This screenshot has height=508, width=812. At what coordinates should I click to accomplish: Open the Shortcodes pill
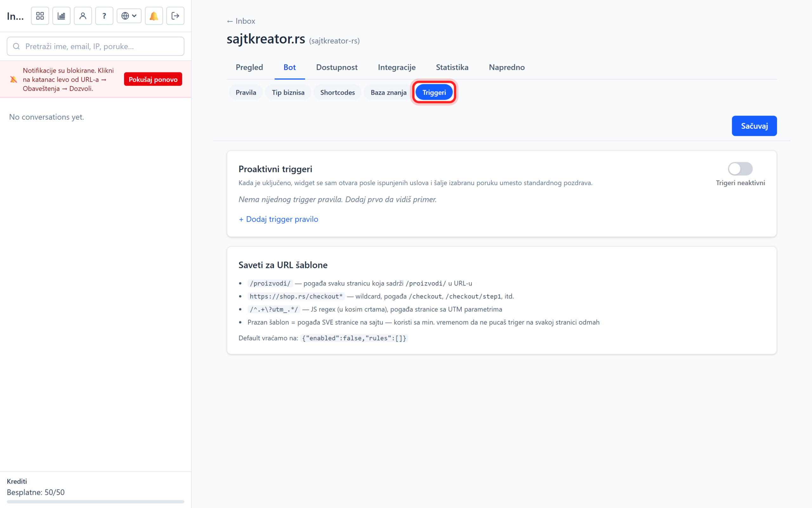[337, 92]
